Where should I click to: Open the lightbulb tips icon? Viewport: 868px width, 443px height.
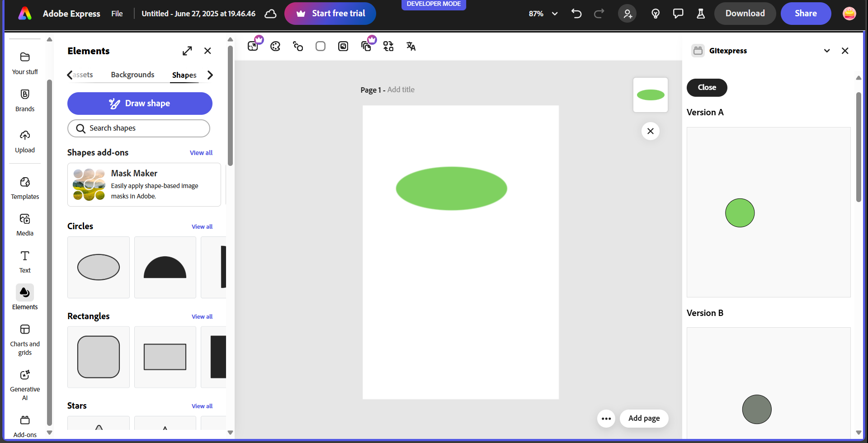[656, 14]
